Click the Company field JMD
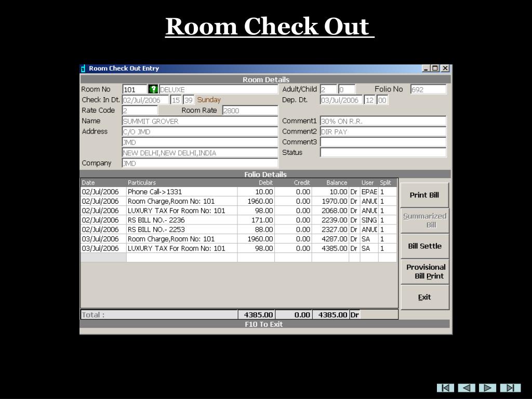Viewport: 532px width, 399px height. (200, 163)
